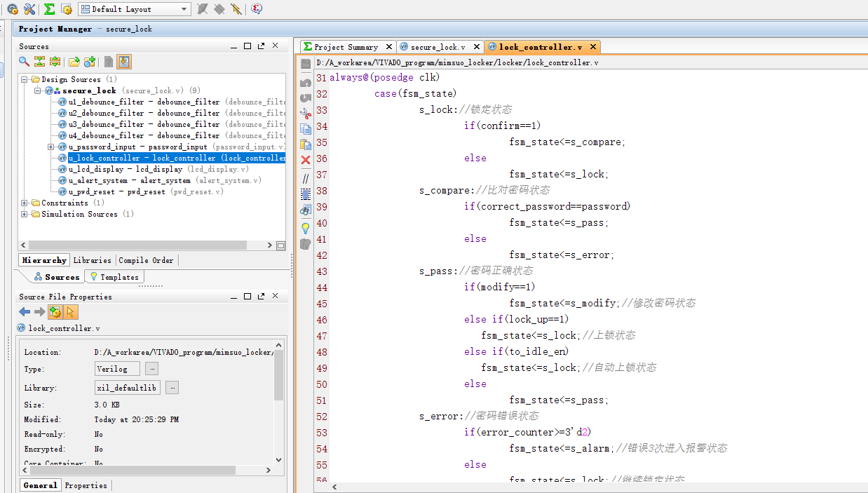
Task: Click the yellow cursor-select icon in top toolbar
Action: 236,9
